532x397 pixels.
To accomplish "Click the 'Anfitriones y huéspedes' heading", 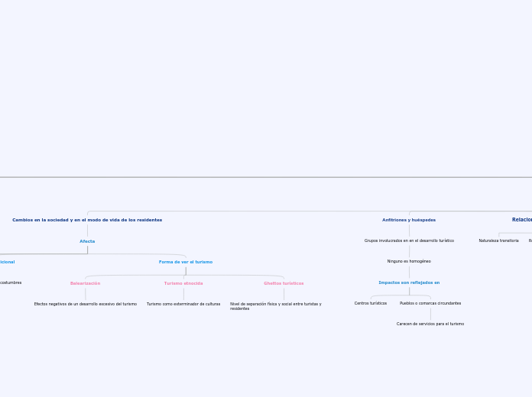I will tap(409, 220).
